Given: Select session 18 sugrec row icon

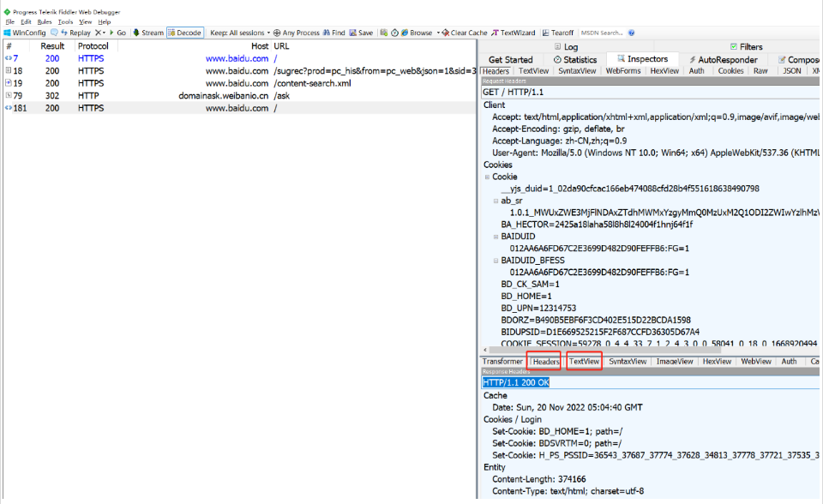Looking at the screenshot, I should pos(9,70).
